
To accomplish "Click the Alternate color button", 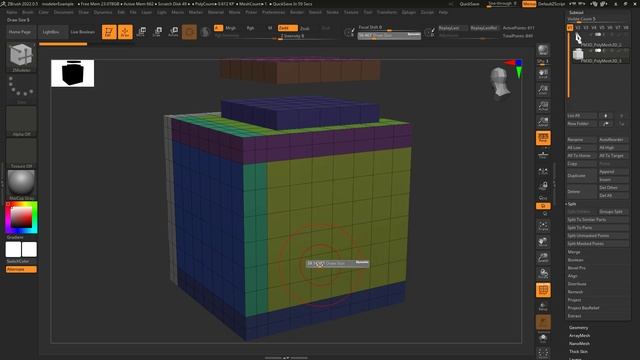I will [x=21, y=269].
